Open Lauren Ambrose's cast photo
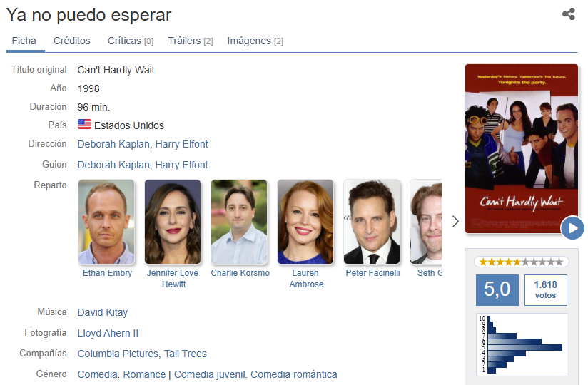588x385 pixels. 305,222
